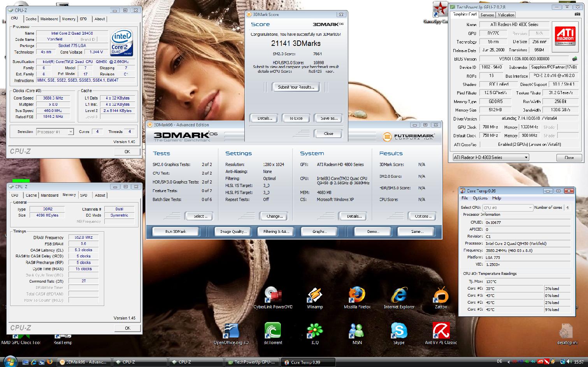Click Demo button in 3DMark06
This screenshot has width=588, height=367.
pos(373,231)
